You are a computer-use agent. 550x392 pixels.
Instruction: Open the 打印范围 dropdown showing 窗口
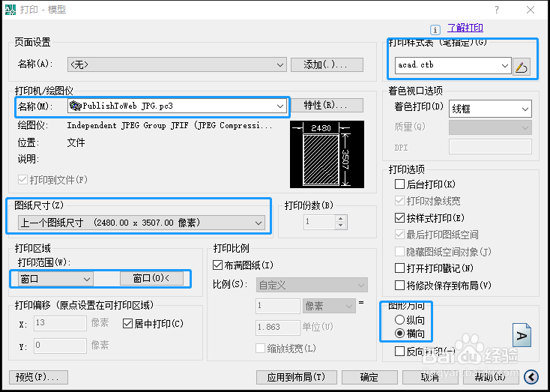(55, 280)
